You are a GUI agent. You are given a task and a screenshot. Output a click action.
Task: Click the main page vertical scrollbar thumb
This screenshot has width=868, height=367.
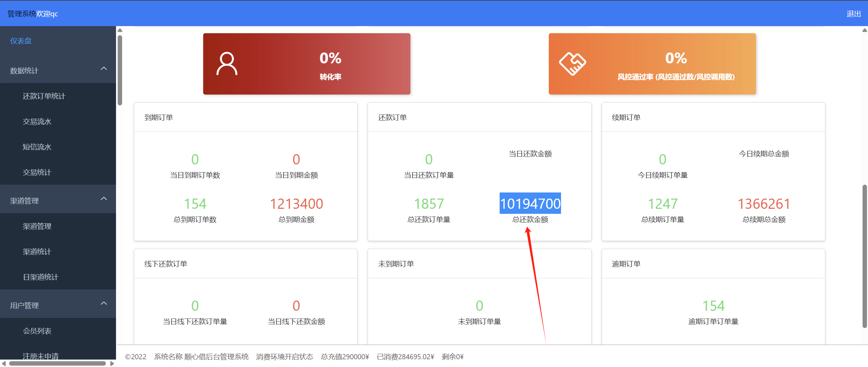click(865, 256)
